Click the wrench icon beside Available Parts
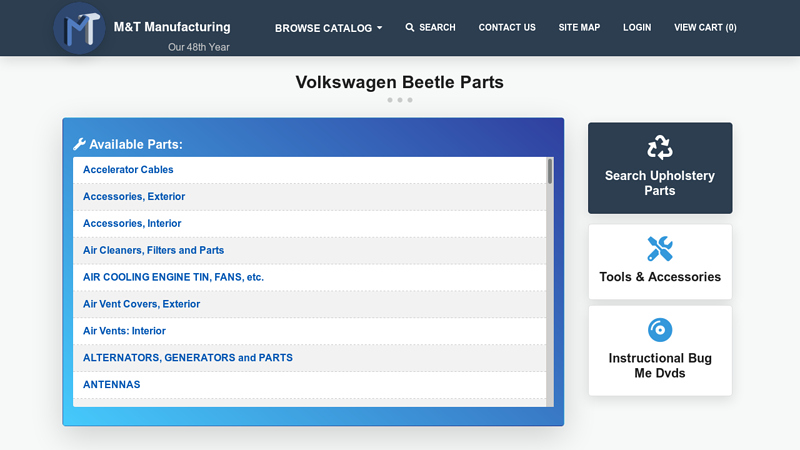Screen dimensions: 800x450 point(79,144)
